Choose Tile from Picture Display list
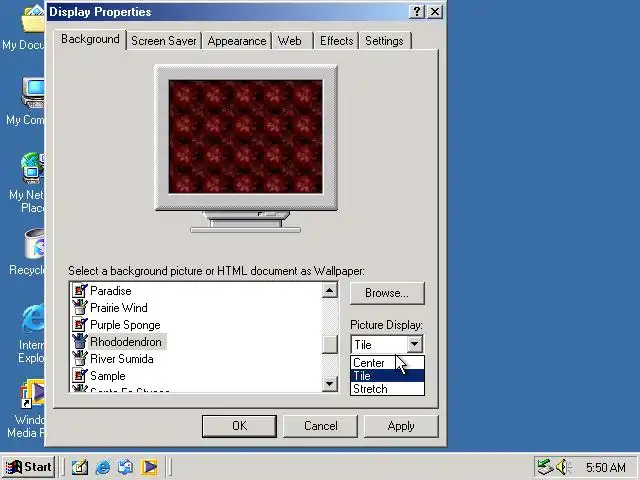Viewport: 640px width, 480px height. point(387,376)
